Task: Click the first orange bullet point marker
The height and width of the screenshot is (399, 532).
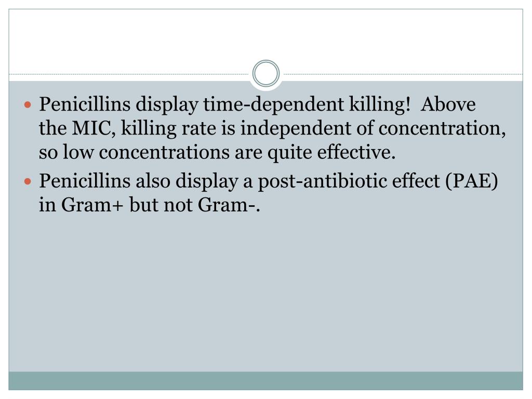Action: point(28,105)
